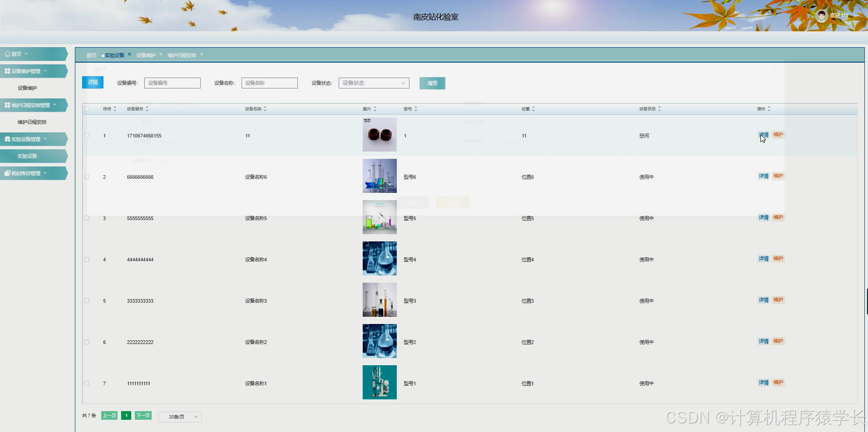This screenshot has height=432, width=868.
Task: Tick the select-all checkbox in table header
Action: coord(87,109)
